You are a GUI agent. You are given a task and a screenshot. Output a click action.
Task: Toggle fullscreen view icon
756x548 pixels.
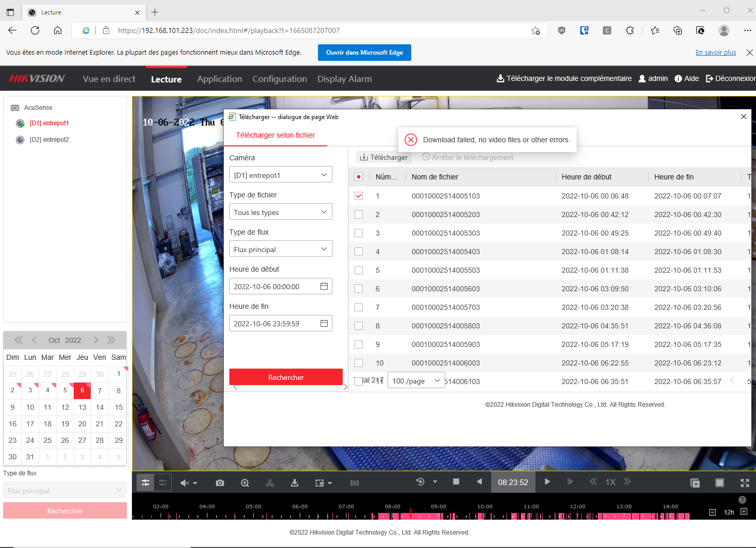[x=745, y=483]
